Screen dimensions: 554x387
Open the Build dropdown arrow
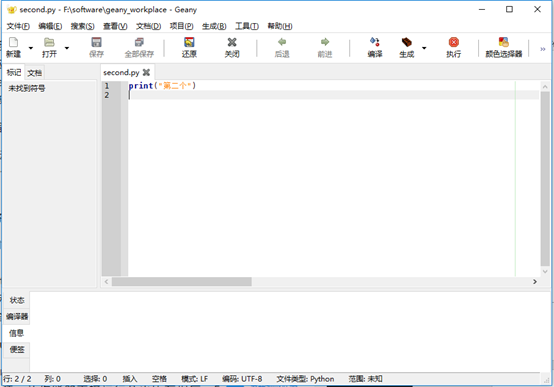(x=424, y=48)
